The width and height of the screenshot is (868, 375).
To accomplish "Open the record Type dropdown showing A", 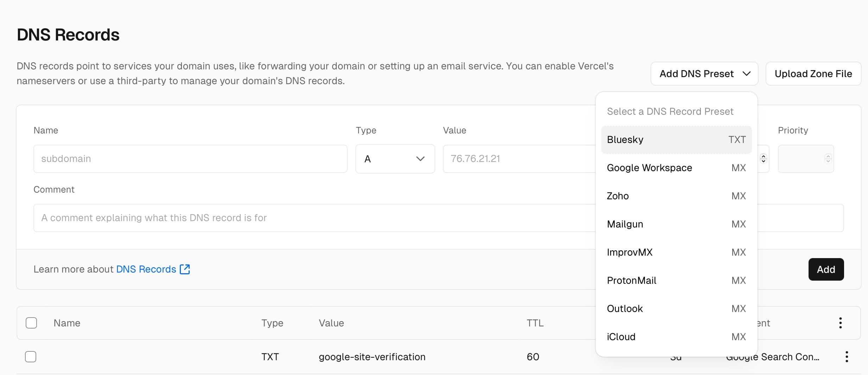I will [x=395, y=159].
